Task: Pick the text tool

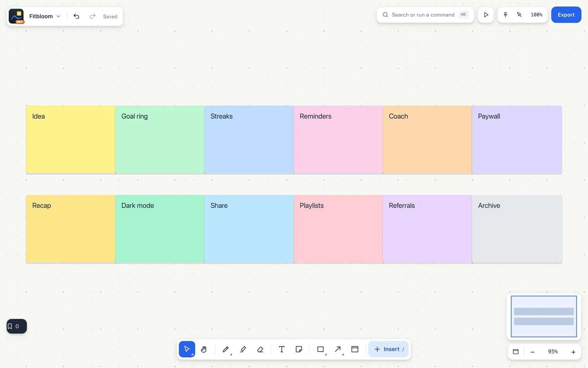Action: pyautogui.click(x=282, y=349)
